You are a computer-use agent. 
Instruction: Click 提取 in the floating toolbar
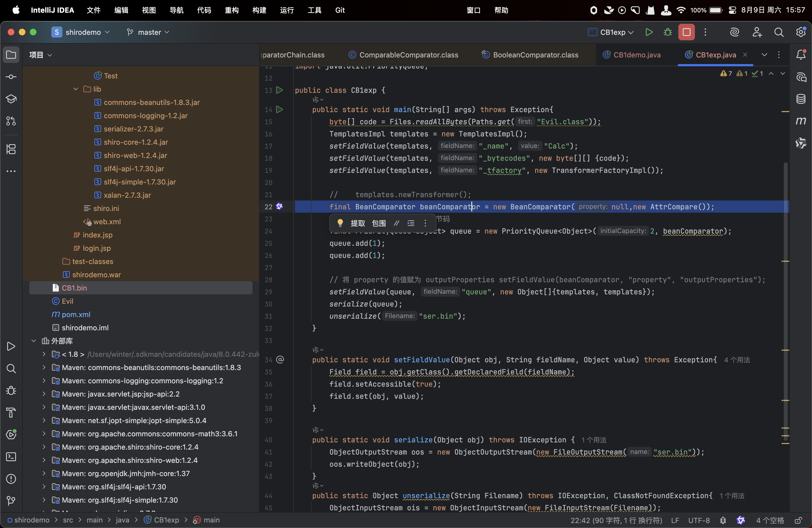point(358,223)
